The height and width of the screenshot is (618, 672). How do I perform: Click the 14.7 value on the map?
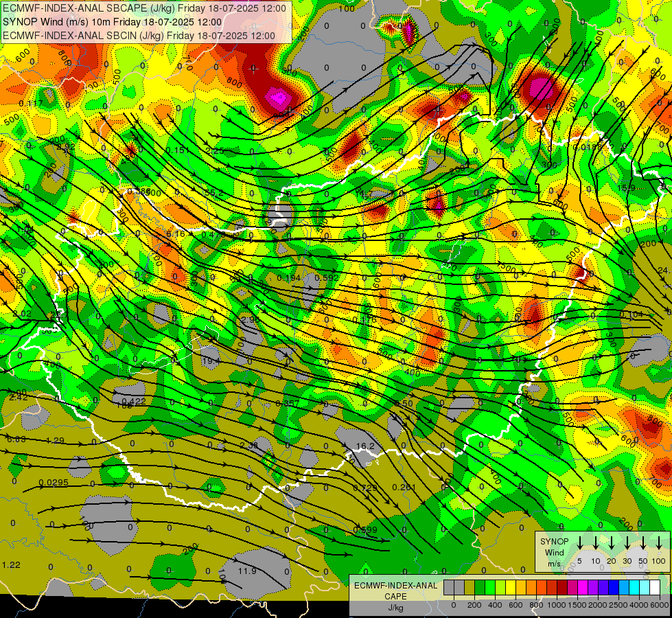click(x=364, y=194)
